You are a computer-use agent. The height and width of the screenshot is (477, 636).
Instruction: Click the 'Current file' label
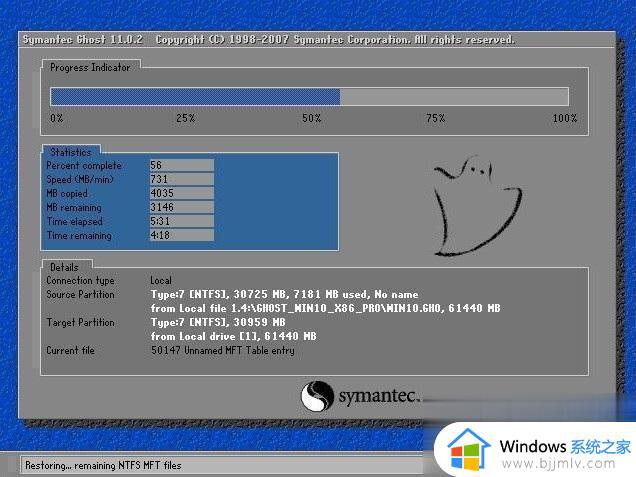click(x=70, y=350)
